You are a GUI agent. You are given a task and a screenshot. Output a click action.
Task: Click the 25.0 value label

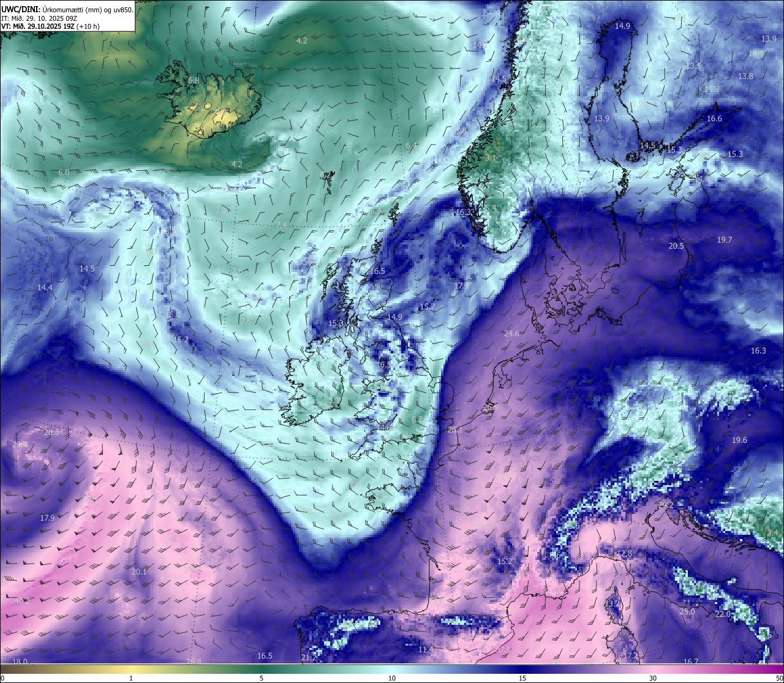pyautogui.click(x=687, y=612)
